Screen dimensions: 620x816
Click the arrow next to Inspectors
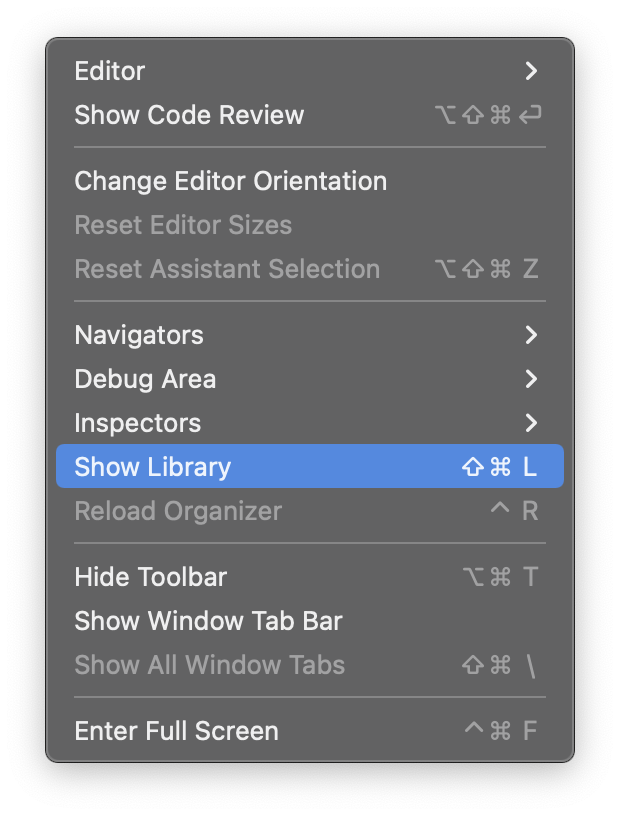(x=531, y=423)
